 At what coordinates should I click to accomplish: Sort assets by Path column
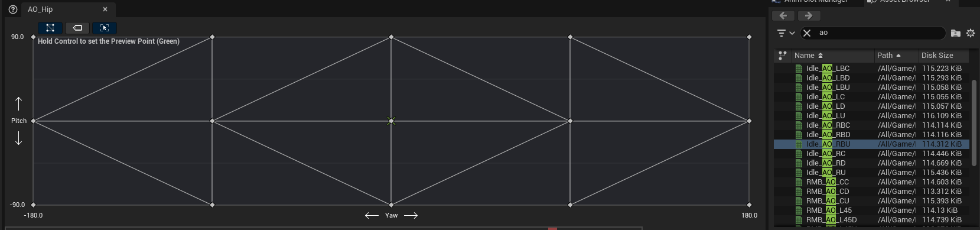(896, 56)
